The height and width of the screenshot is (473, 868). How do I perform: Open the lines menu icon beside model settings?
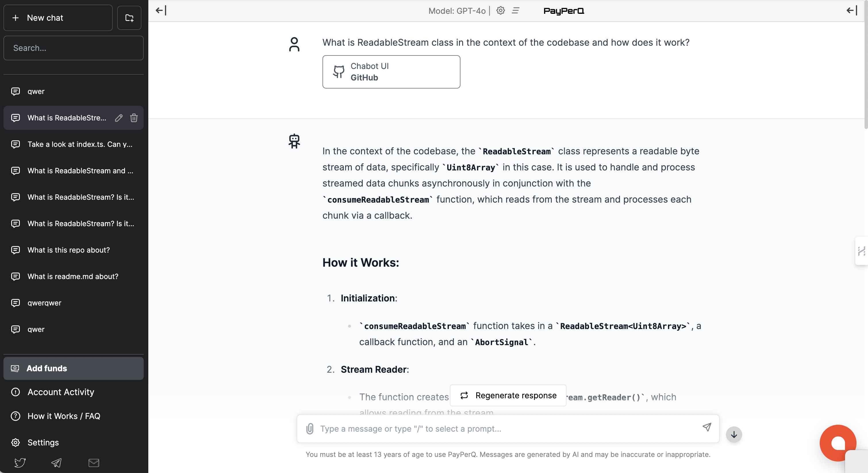pos(515,10)
